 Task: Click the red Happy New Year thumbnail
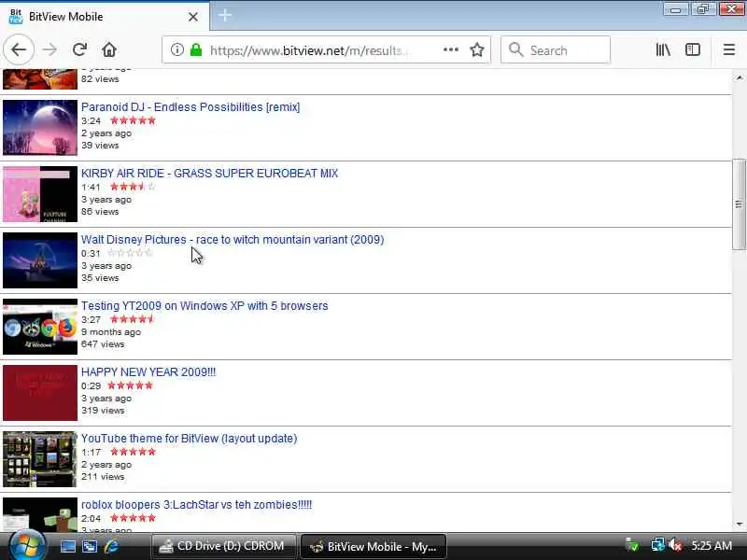(x=40, y=392)
